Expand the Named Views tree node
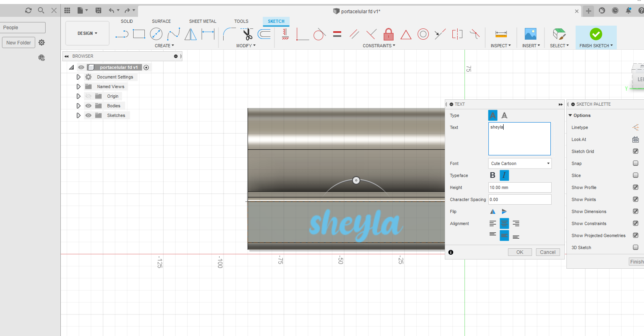Image resolution: width=644 pixels, height=336 pixels. point(78,87)
